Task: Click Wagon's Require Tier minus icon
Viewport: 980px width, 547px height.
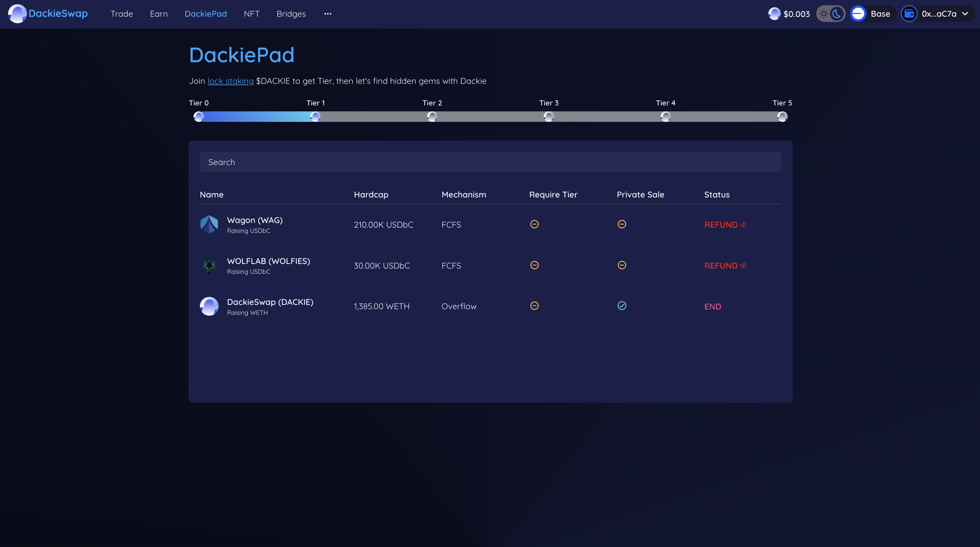Action: [534, 224]
